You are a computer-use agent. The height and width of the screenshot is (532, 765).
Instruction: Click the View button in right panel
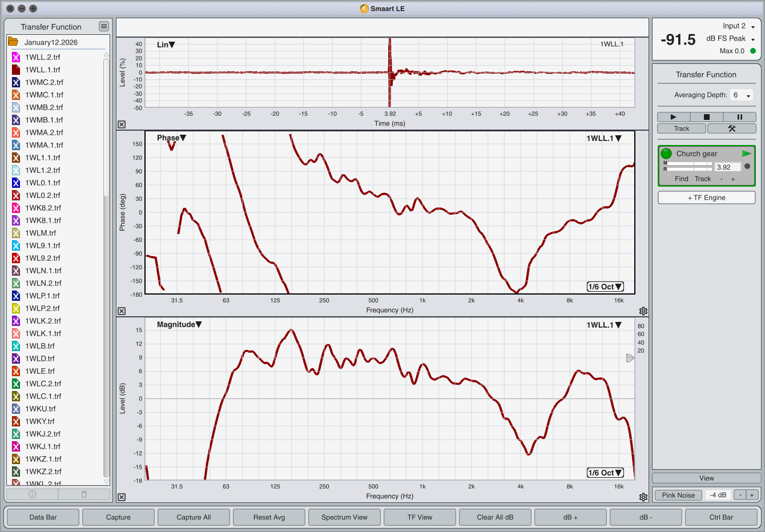tap(707, 478)
